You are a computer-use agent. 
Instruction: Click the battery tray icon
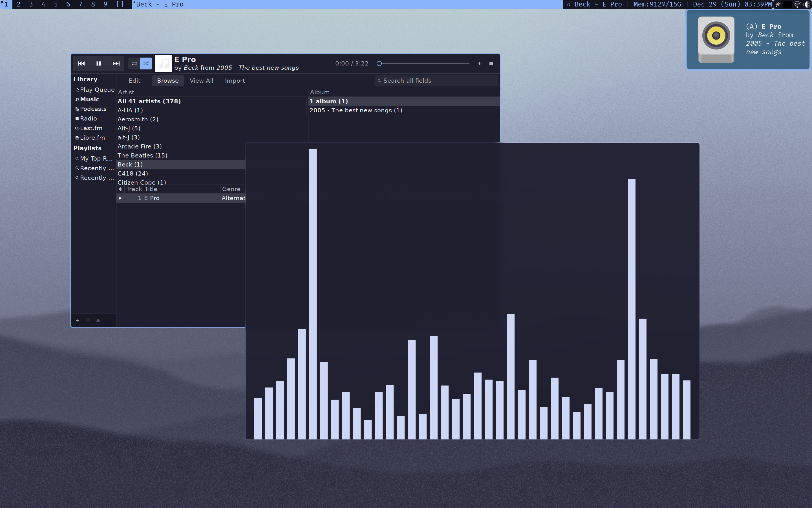[787, 4]
